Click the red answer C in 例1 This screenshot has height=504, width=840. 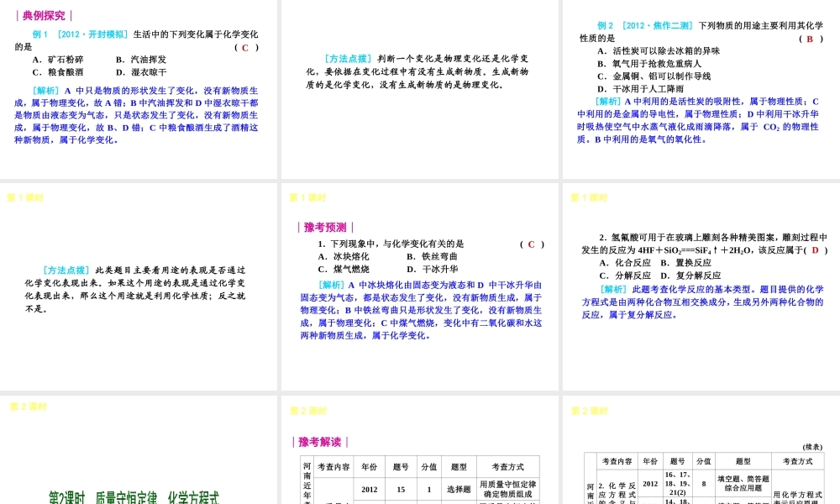245,48
